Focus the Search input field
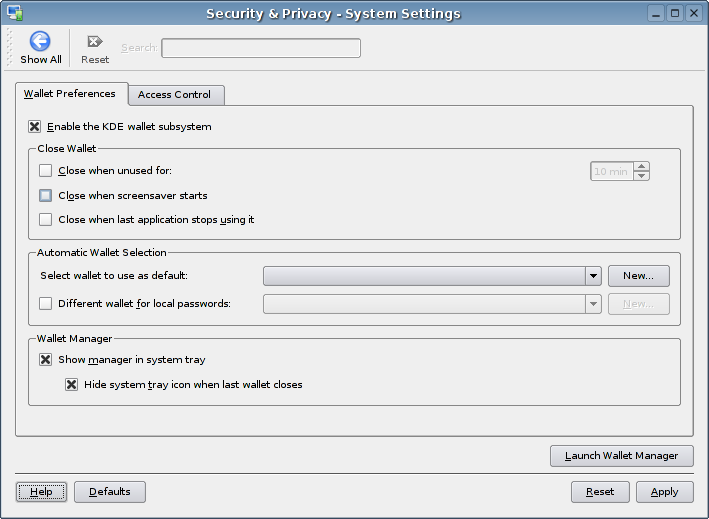This screenshot has height=519, width=709. coord(261,48)
